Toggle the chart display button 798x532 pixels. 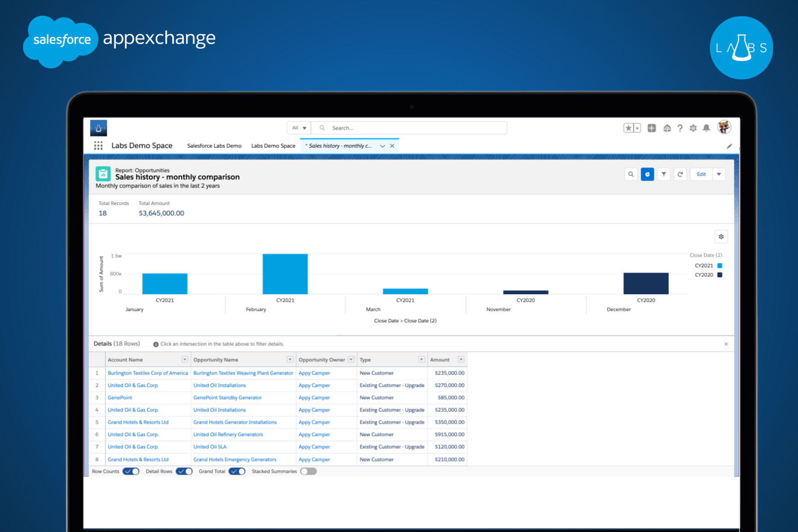click(x=647, y=174)
